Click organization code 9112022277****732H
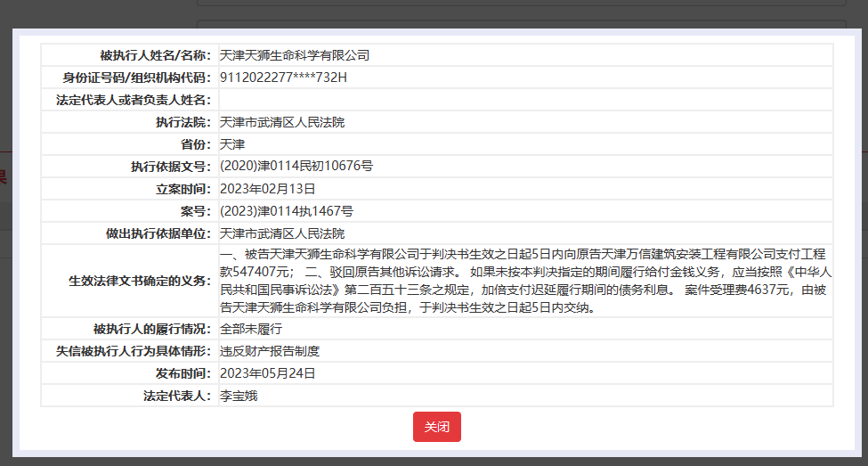 283,78
